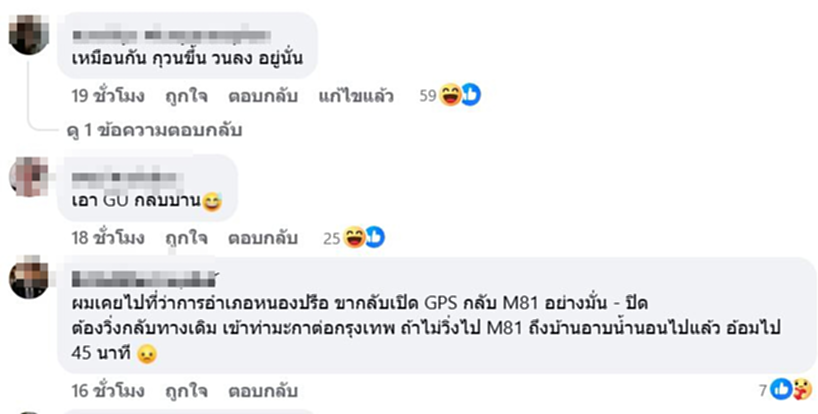Click the like reaction icon beside 25
This screenshot has height=414, width=818.
[x=375, y=238]
